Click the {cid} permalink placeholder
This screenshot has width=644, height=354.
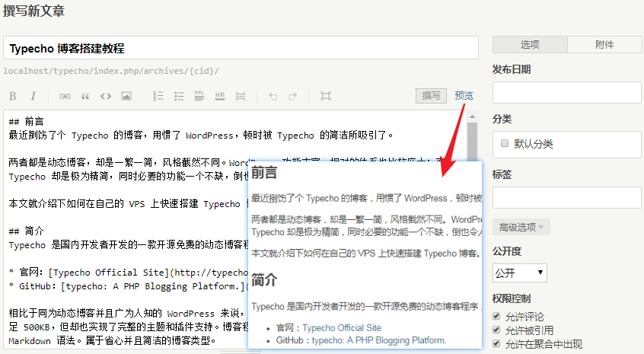(202, 71)
